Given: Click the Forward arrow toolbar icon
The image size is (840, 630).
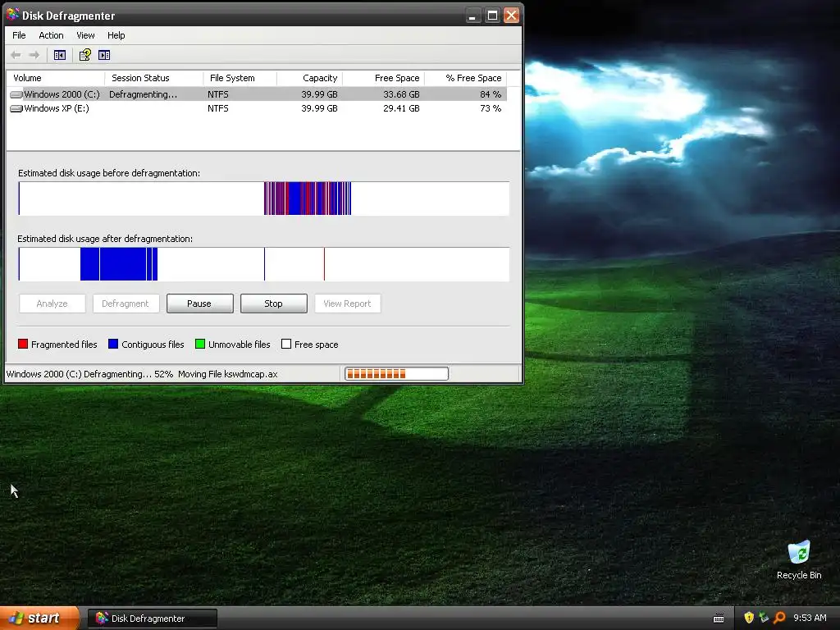Looking at the screenshot, I should [x=34, y=55].
